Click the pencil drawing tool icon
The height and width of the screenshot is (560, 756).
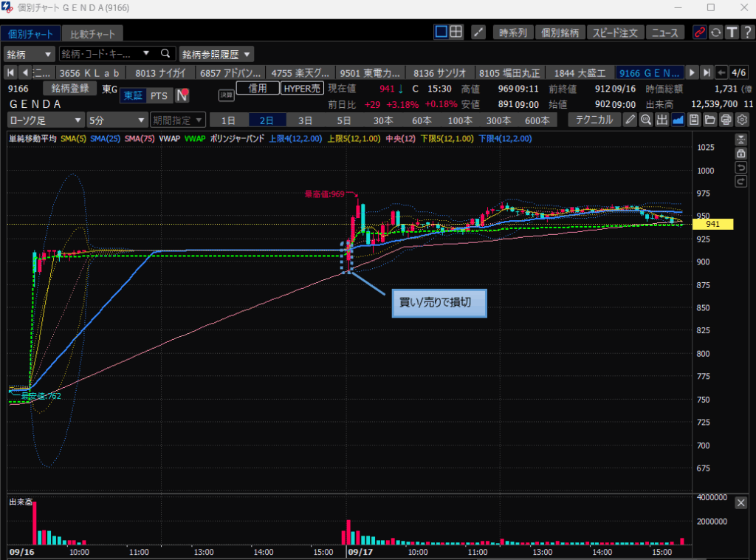click(x=630, y=120)
